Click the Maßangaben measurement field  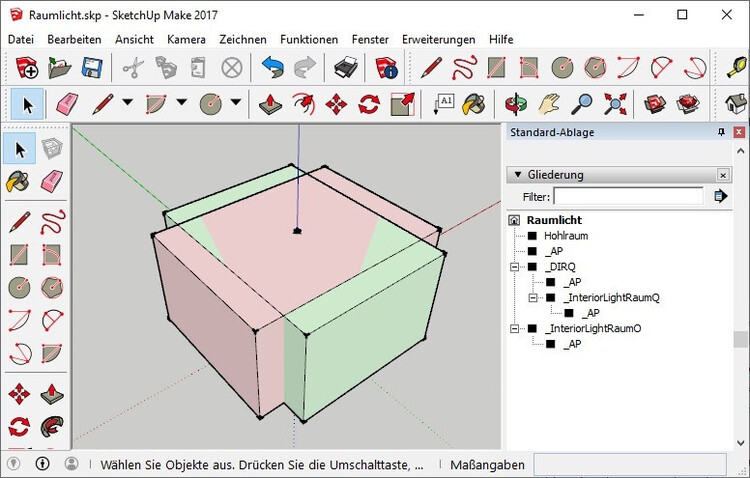click(630, 465)
